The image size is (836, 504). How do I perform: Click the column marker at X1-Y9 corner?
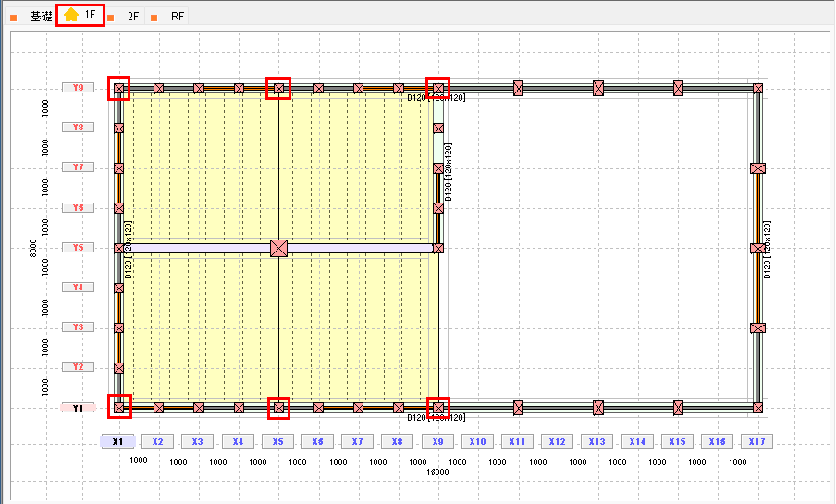click(118, 88)
